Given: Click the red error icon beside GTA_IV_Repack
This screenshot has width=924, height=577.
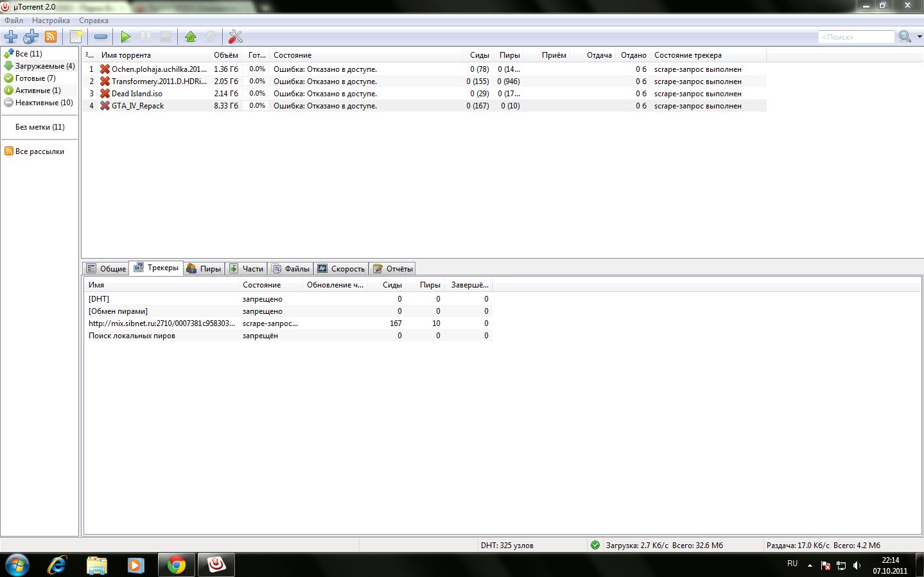Looking at the screenshot, I should tap(105, 105).
